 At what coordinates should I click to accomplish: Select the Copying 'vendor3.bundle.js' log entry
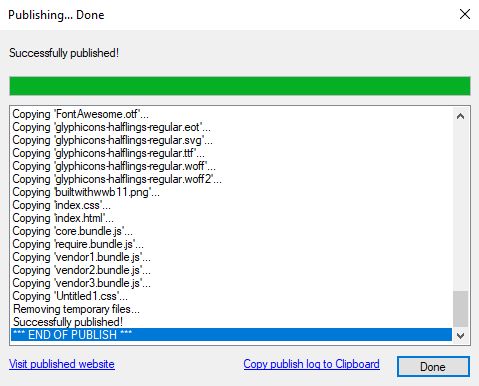(231, 283)
